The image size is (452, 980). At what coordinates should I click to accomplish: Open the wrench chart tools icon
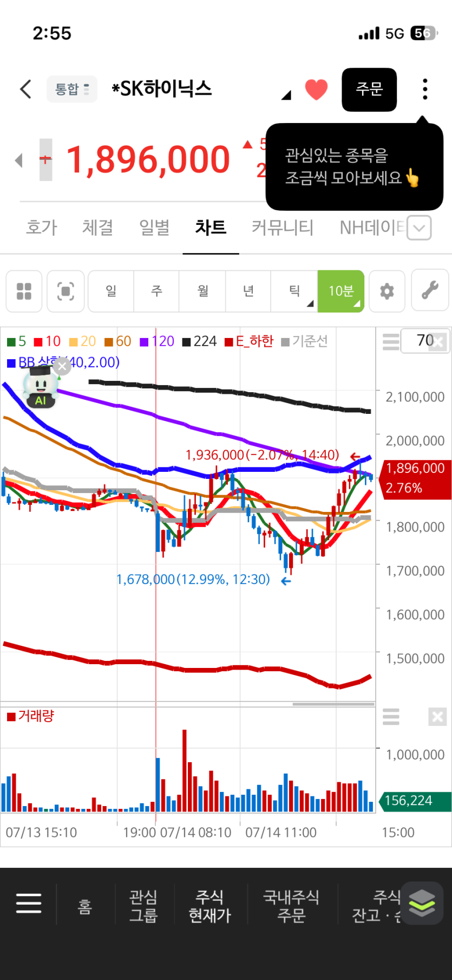tap(430, 291)
